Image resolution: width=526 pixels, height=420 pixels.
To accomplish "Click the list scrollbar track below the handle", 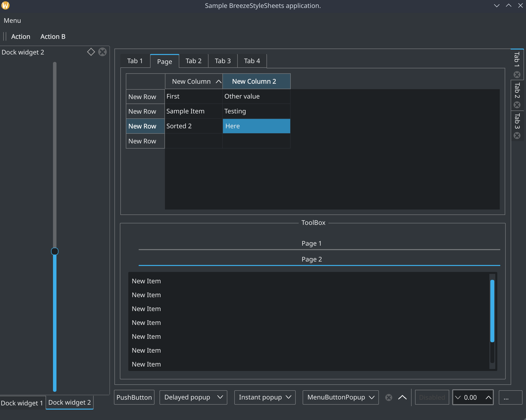I will pos(492,353).
